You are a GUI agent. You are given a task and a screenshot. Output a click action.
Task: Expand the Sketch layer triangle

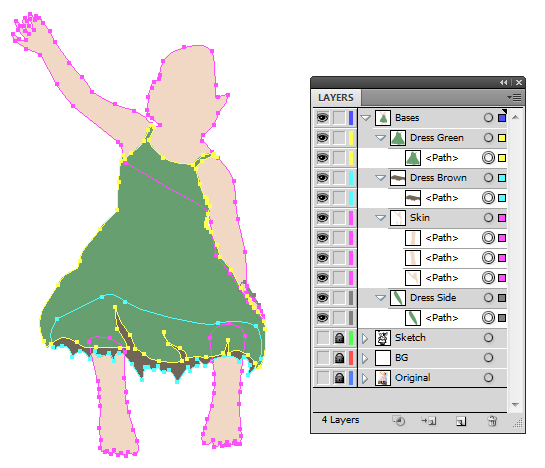(365, 338)
